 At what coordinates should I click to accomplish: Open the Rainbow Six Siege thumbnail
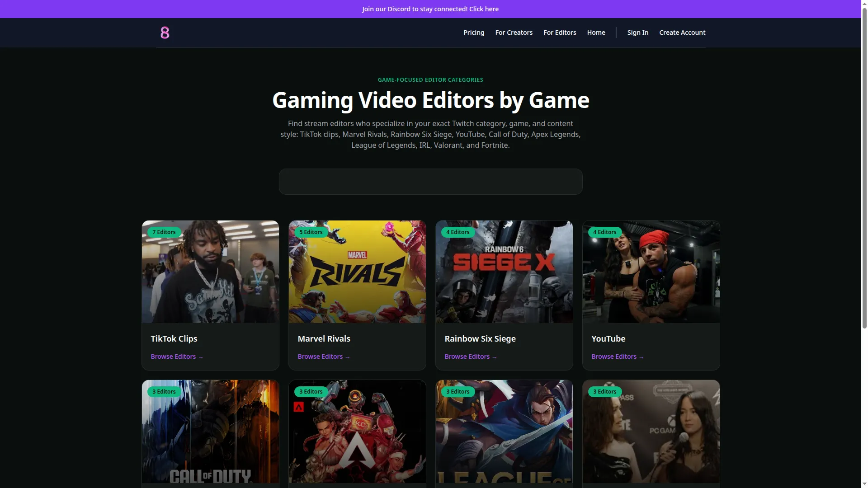504,272
